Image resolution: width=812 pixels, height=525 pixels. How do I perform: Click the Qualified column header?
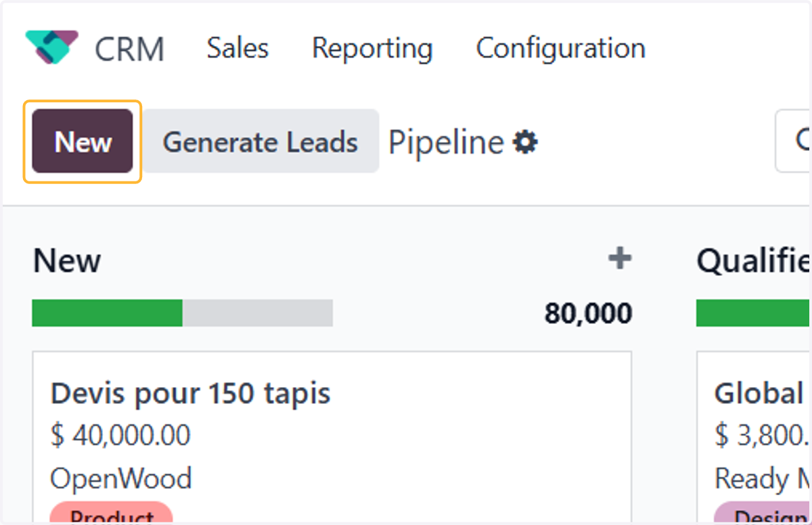754,260
